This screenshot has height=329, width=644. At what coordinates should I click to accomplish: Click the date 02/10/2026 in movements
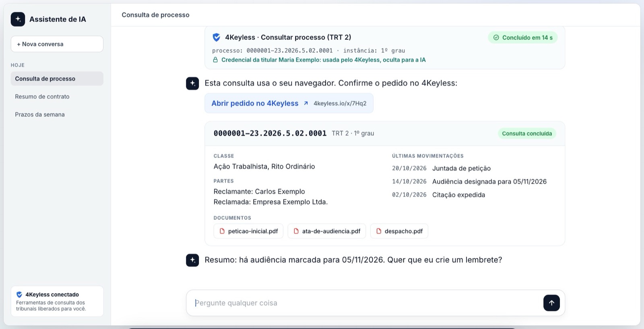(x=409, y=195)
